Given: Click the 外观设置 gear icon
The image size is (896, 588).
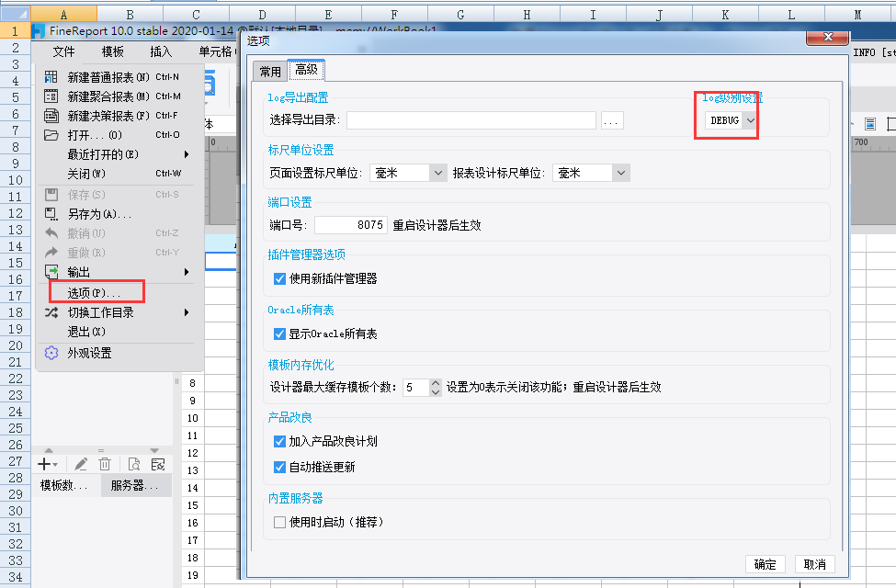Looking at the screenshot, I should 51,353.
